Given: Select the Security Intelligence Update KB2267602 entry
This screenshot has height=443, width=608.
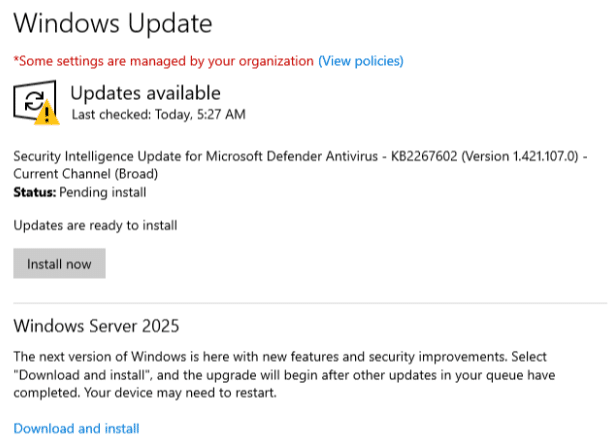Looking at the screenshot, I should (x=300, y=165).
